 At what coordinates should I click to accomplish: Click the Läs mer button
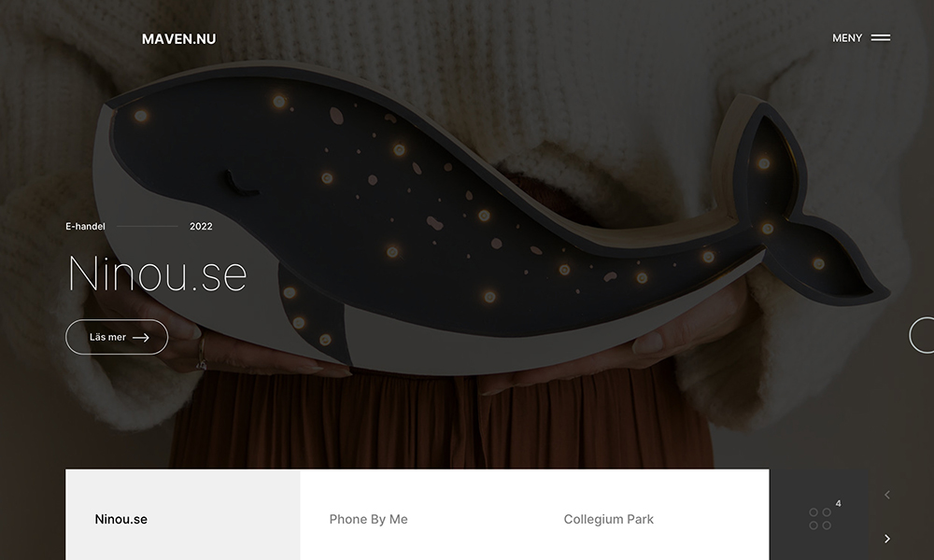click(x=117, y=338)
